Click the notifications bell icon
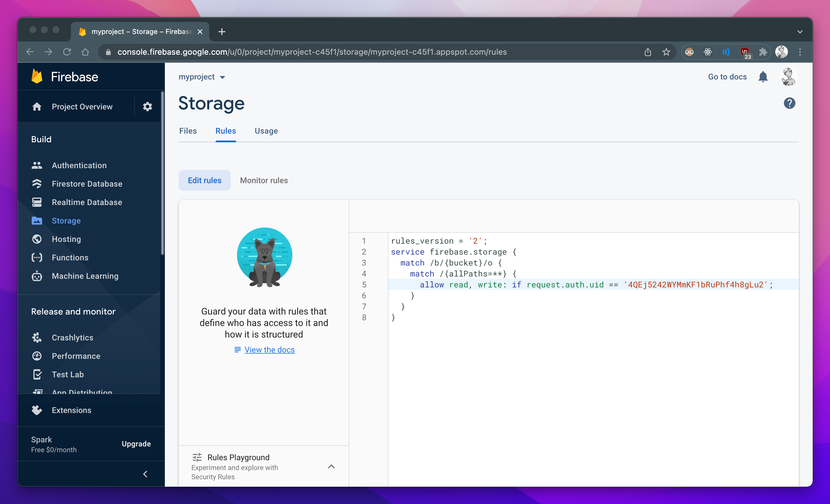The height and width of the screenshot is (504, 830). 763,76
